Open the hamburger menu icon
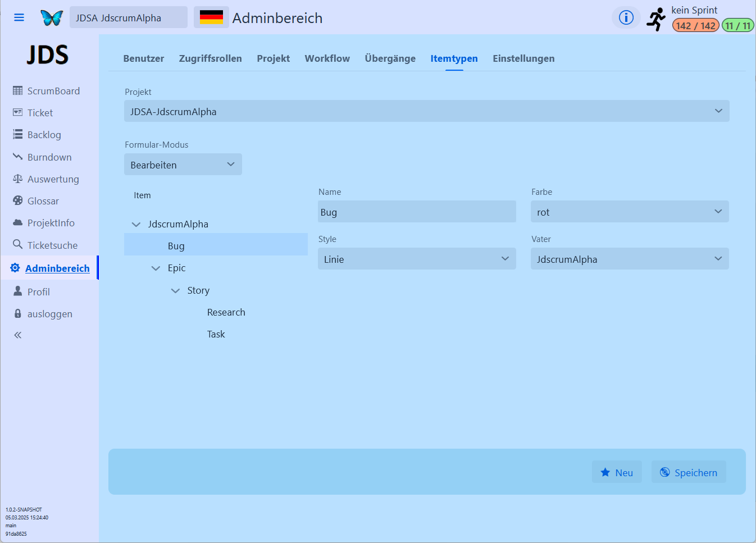This screenshot has width=756, height=543. (19, 17)
